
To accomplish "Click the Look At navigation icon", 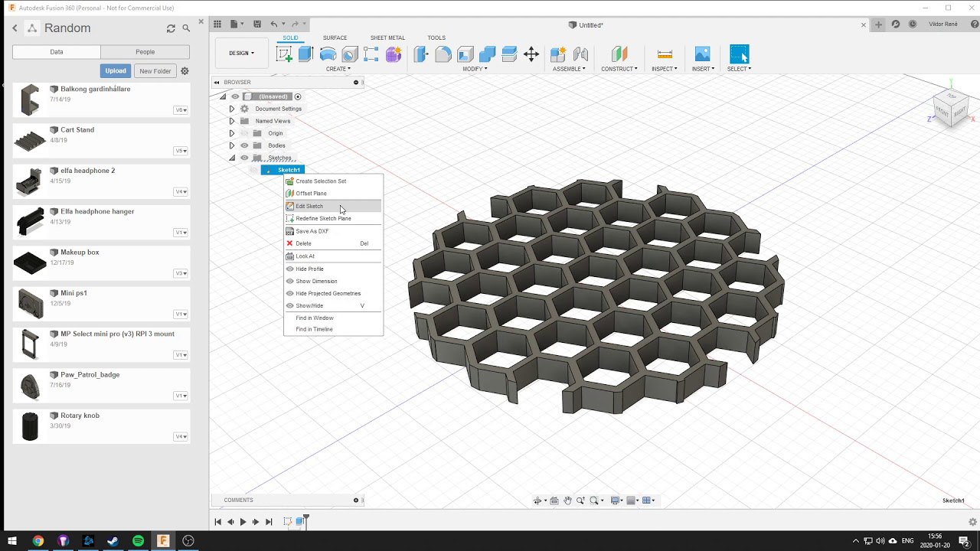I will pos(554,500).
